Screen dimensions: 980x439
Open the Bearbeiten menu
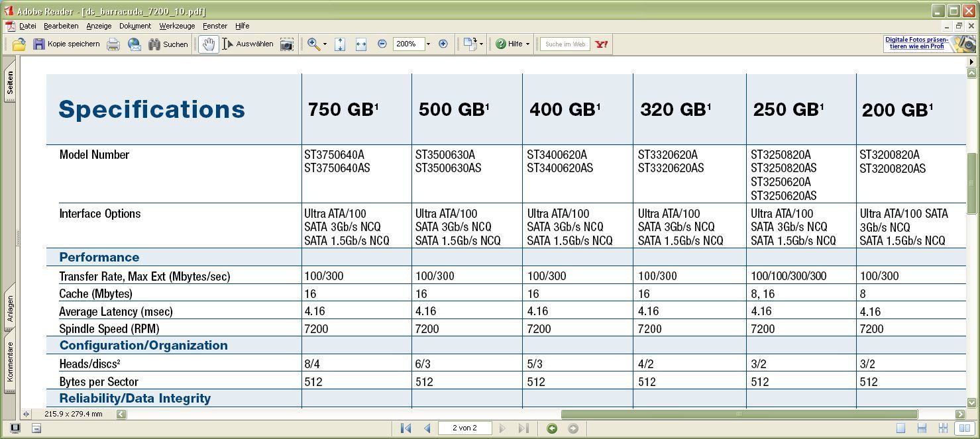click(x=61, y=26)
